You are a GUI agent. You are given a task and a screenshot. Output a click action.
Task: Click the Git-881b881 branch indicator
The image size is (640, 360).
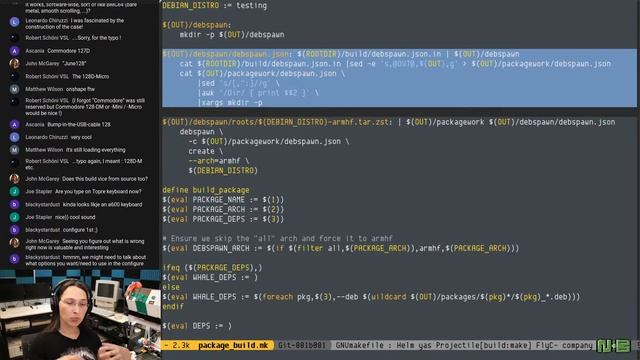pos(301,345)
